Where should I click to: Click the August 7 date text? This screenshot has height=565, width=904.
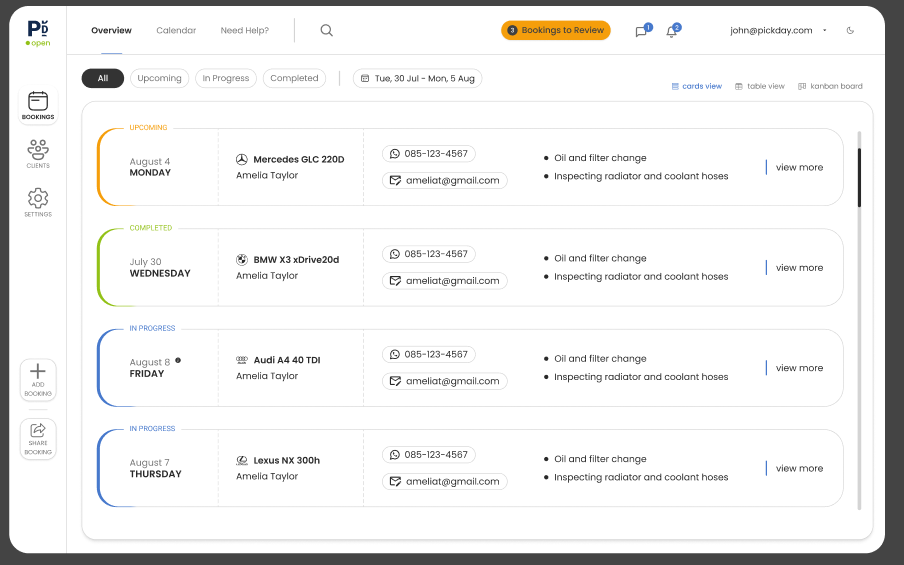coord(149,462)
